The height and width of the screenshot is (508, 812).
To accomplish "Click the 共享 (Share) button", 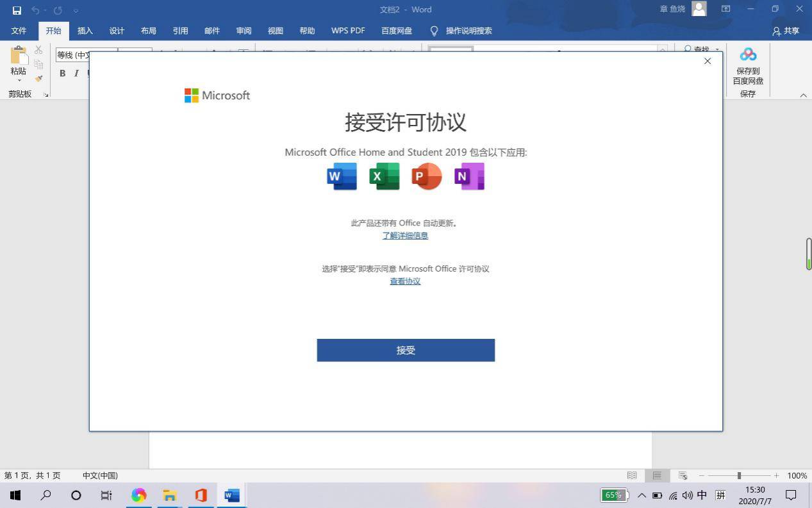I will tap(786, 31).
